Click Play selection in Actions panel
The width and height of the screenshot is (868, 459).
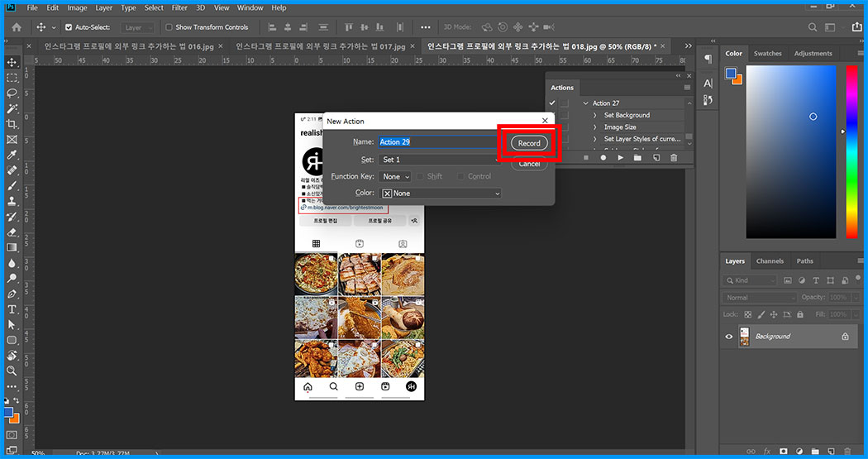621,158
